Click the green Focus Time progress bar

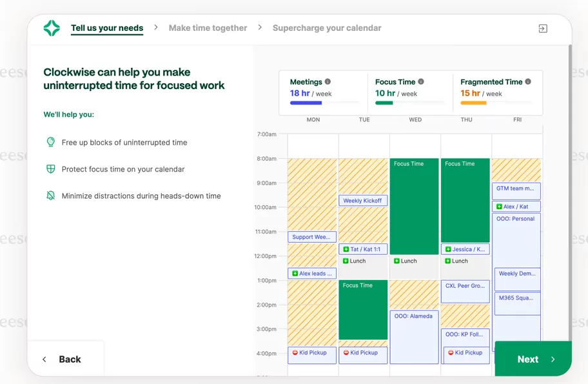tap(384, 103)
